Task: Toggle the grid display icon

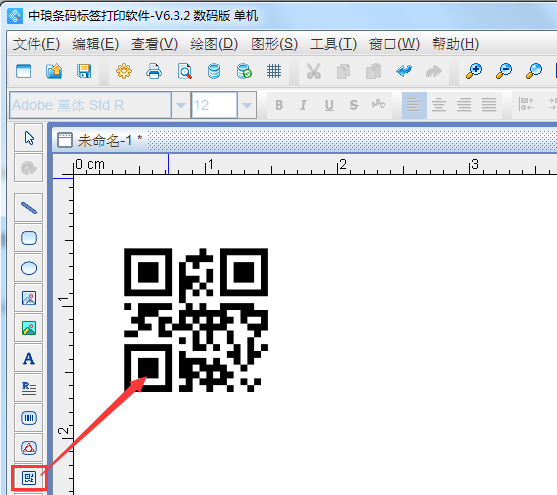Action: click(x=274, y=71)
